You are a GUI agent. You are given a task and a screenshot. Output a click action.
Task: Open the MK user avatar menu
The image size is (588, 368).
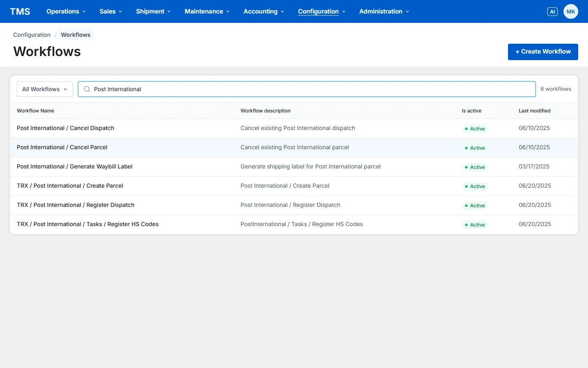click(x=571, y=11)
